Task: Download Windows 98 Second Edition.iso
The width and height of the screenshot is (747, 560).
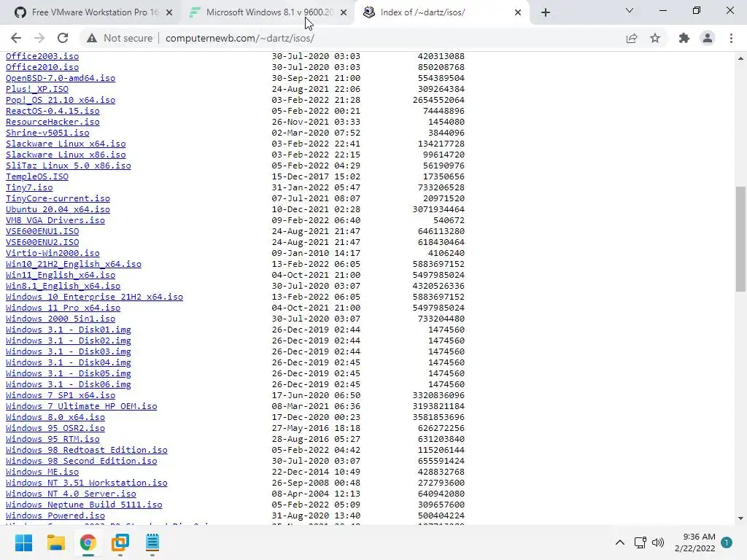Action: 82,462
